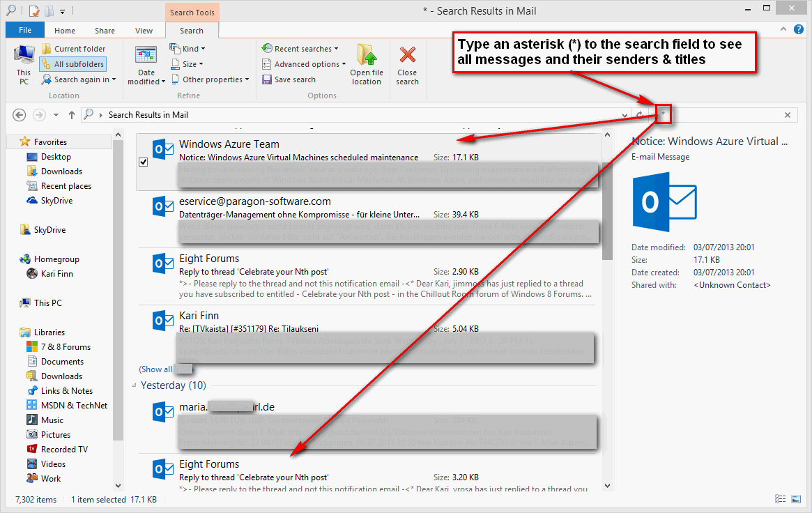The image size is (812, 513).
Task: Click the large Outlook preview thumbnail
Action: point(664,202)
